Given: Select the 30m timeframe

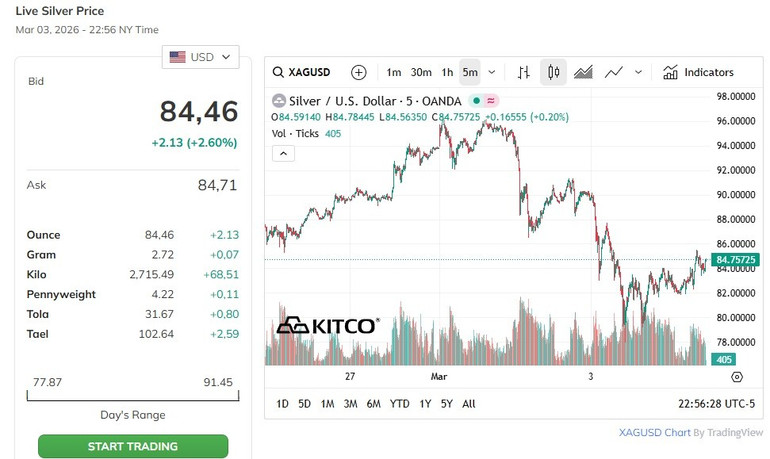Looking at the screenshot, I should pos(421,72).
